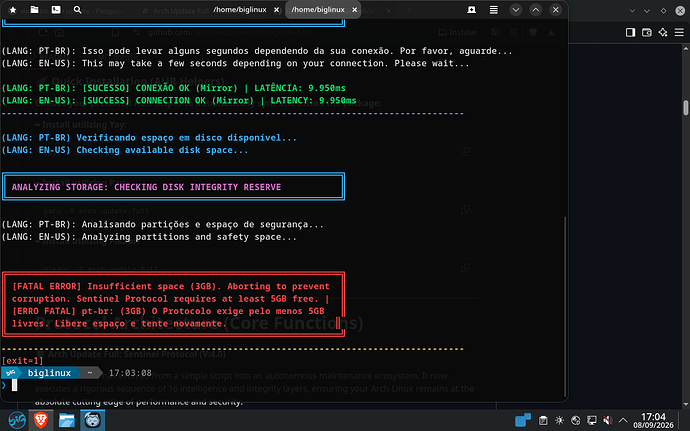Image resolution: width=690 pixels, height=431 pixels.
Task: Click Brave window's second down chevron
Action: point(647,11)
